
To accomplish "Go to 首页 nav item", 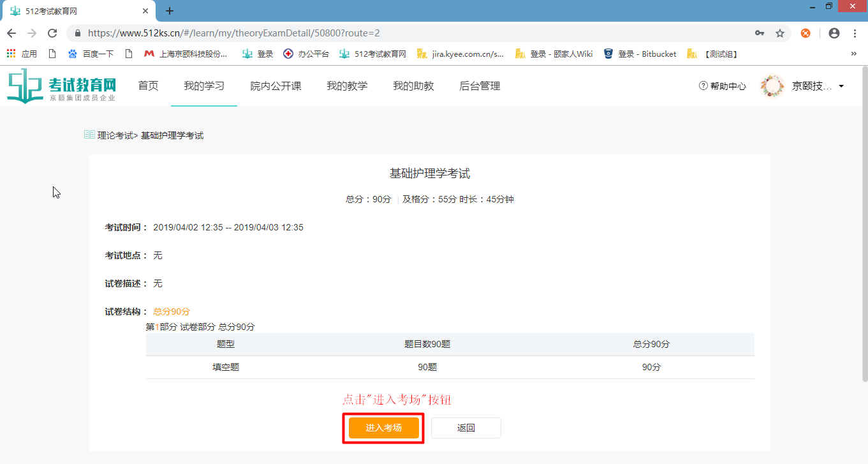I will [148, 86].
